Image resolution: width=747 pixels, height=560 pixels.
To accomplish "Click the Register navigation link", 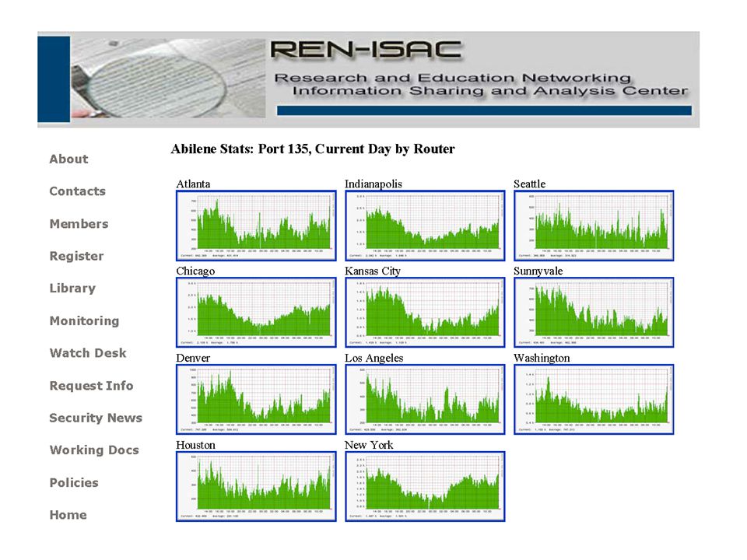I will click(77, 256).
